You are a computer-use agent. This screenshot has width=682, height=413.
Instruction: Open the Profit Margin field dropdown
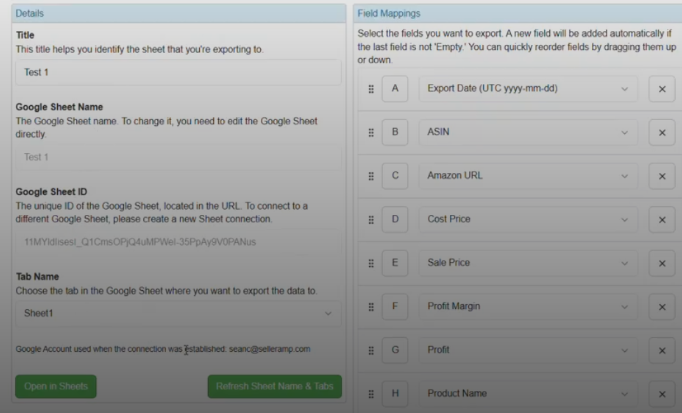coord(528,306)
